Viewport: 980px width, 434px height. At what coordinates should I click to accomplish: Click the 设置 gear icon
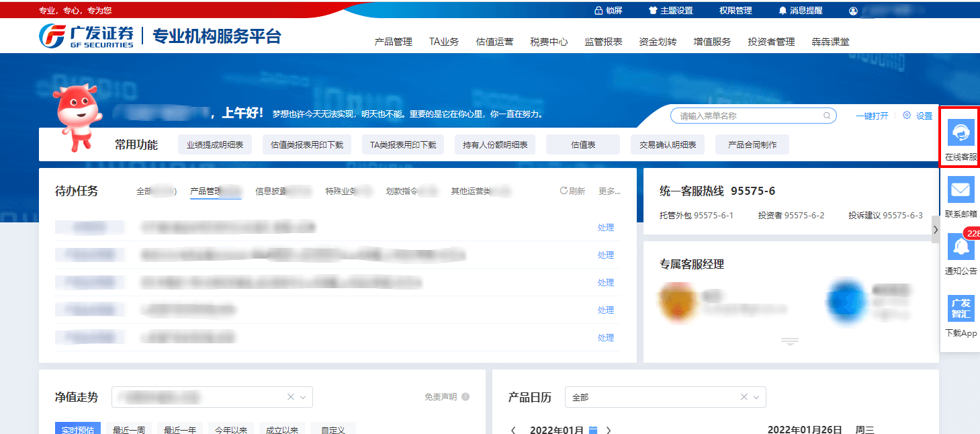click(907, 116)
